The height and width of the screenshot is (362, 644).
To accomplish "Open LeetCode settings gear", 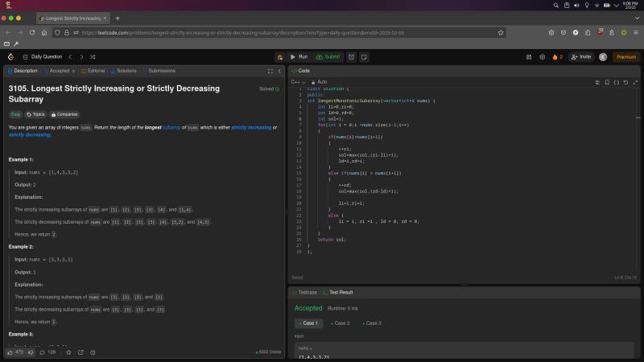I will [542, 57].
